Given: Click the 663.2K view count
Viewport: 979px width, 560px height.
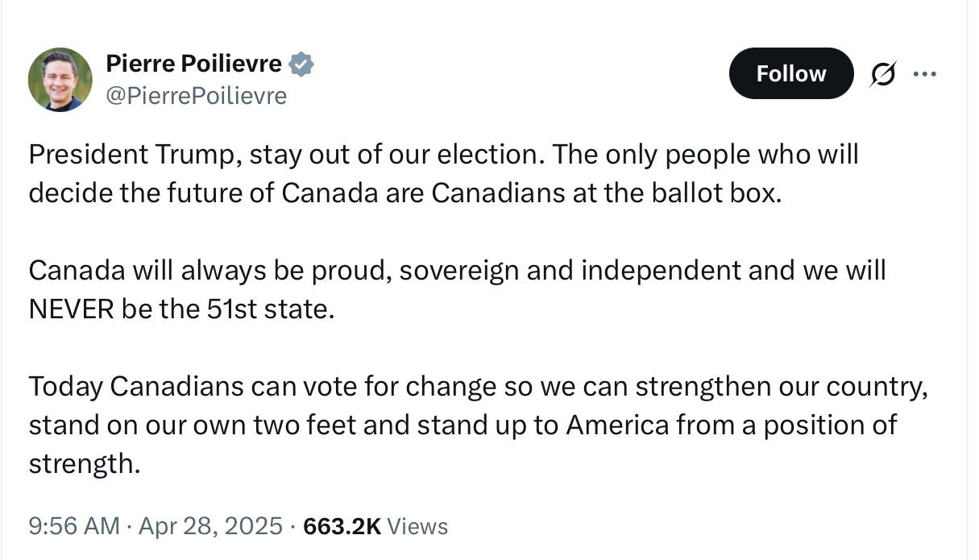Looking at the screenshot, I should coord(342,526).
